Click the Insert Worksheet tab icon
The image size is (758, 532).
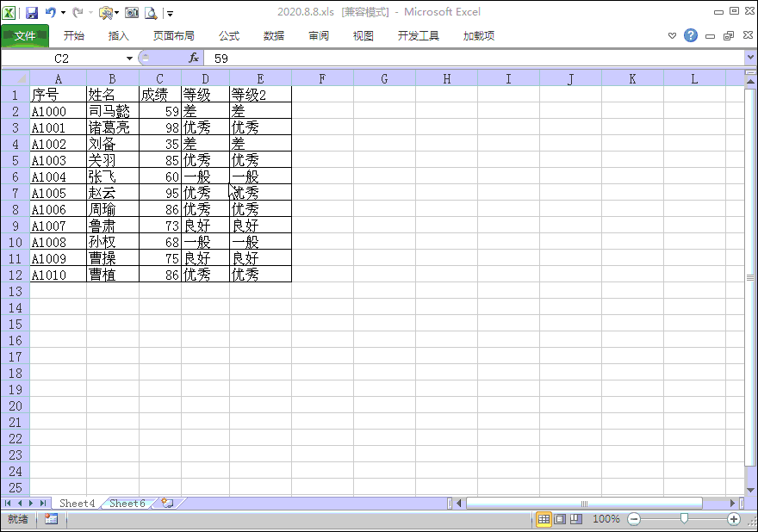click(x=167, y=503)
